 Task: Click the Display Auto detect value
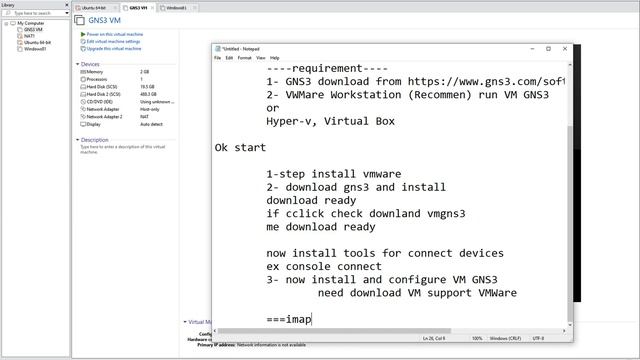(151, 124)
